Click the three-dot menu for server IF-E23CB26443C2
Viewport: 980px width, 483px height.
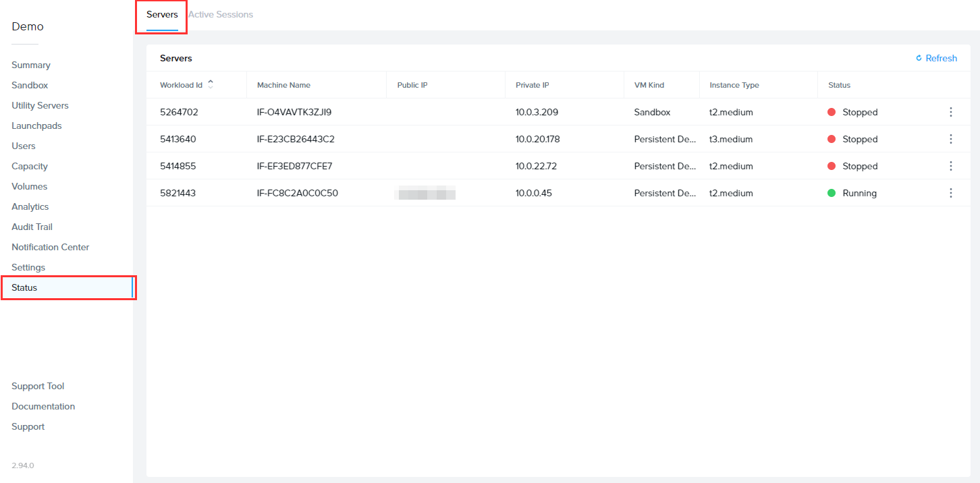(951, 139)
